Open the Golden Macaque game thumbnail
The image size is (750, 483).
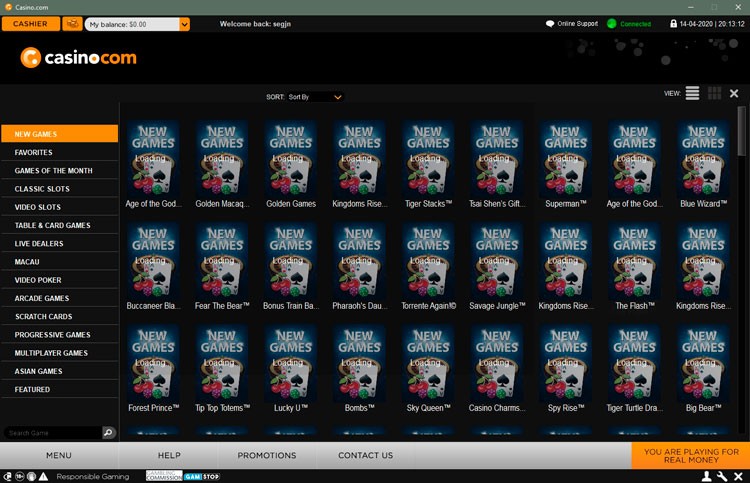pos(222,164)
